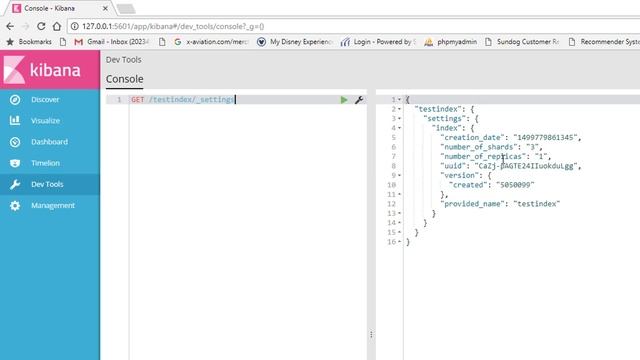Open phpmyadmin bookmark
640x360 pixels.
click(451, 42)
